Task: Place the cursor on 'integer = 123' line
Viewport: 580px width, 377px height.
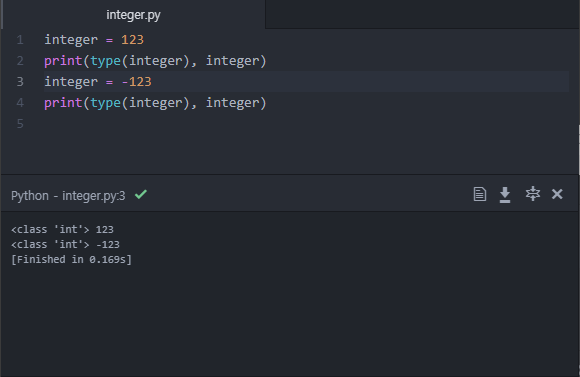Action: pos(94,40)
